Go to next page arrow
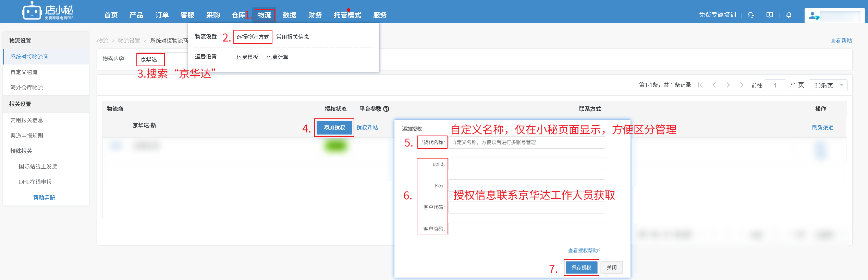The width and height of the screenshot is (868, 280). (x=728, y=85)
